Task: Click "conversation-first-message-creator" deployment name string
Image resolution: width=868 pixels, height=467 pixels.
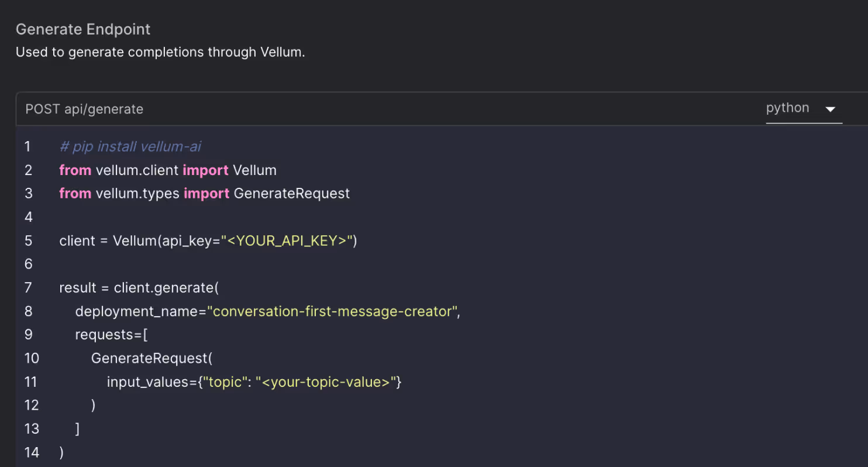Action: click(332, 311)
